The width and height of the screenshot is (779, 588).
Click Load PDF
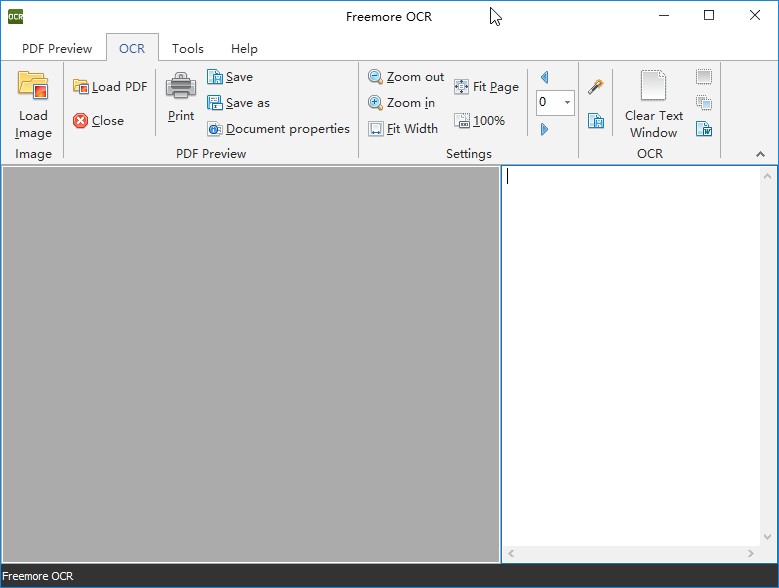pos(110,86)
